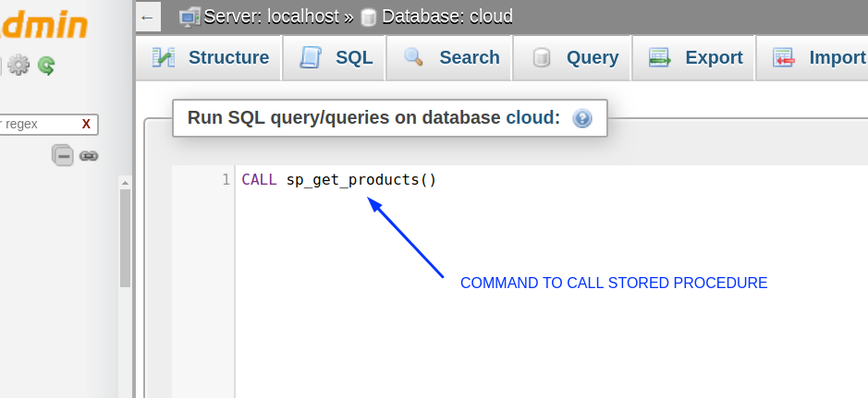The image size is (868, 398).
Task: Toggle the link with main panel chain icon
Action: click(x=89, y=156)
